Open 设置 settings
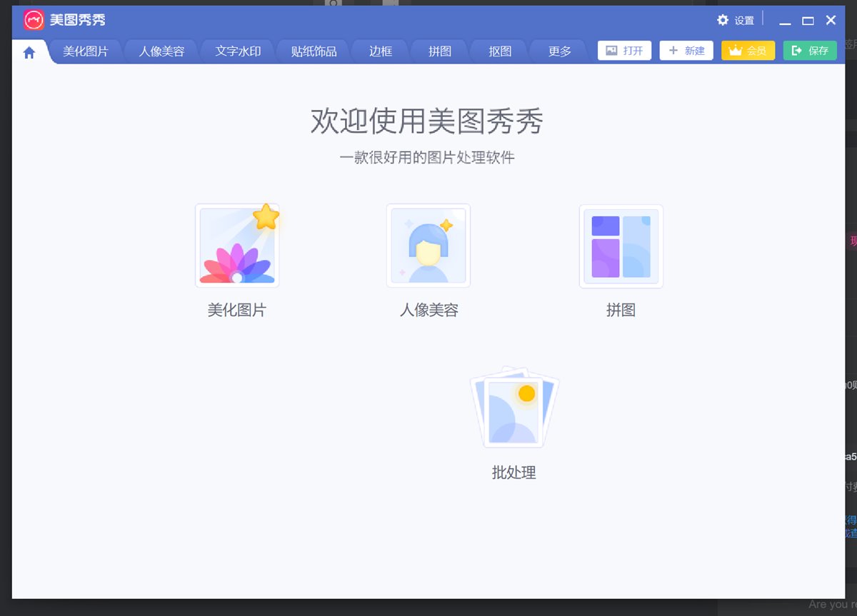Screen dimensions: 857x616 coord(736,20)
